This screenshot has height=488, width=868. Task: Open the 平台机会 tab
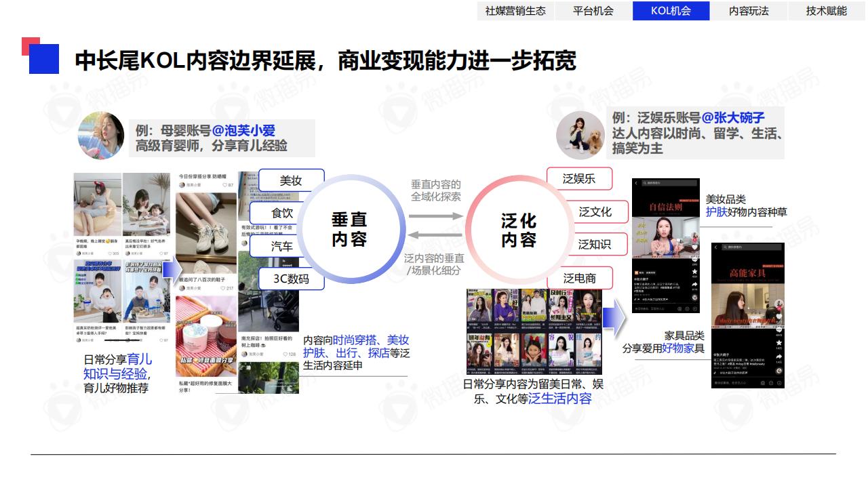coord(593,11)
